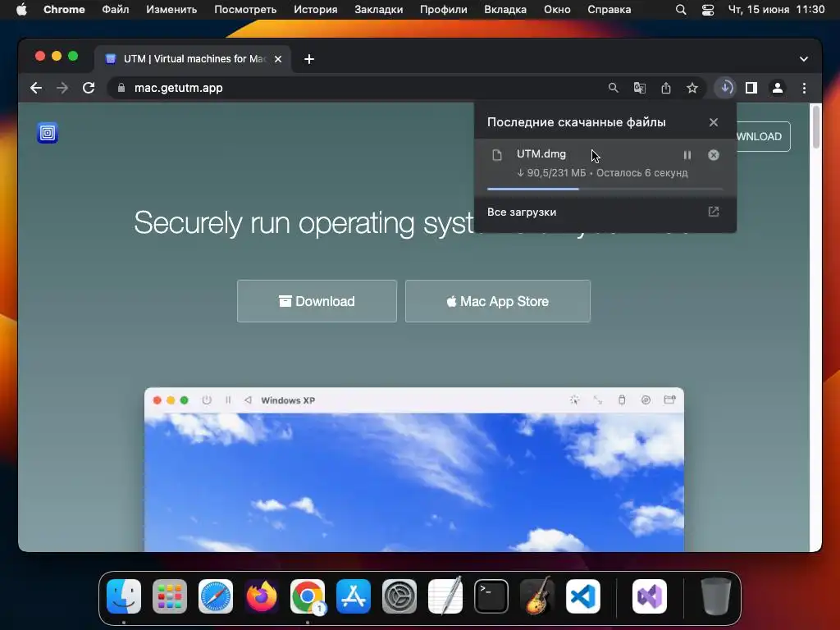Click the Mac App Store button
The height and width of the screenshot is (630, 840).
tap(498, 301)
